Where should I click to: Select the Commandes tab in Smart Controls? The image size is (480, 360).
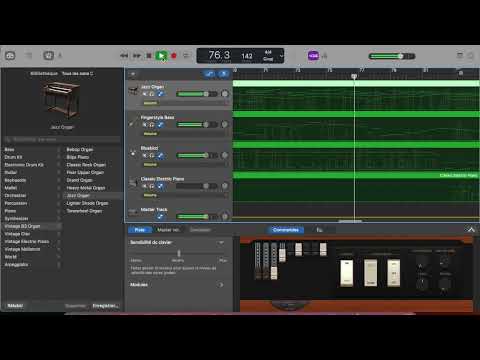coord(286,230)
